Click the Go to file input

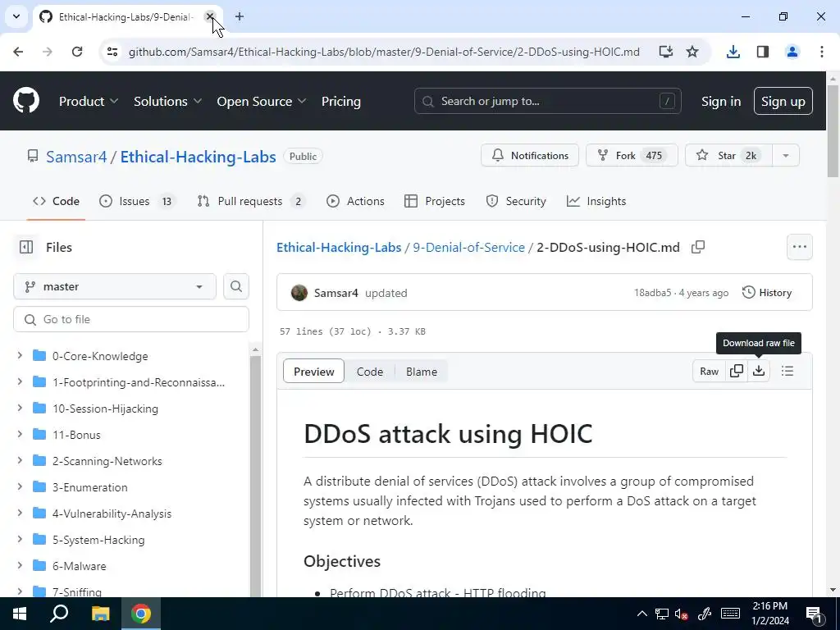tap(131, 319)
